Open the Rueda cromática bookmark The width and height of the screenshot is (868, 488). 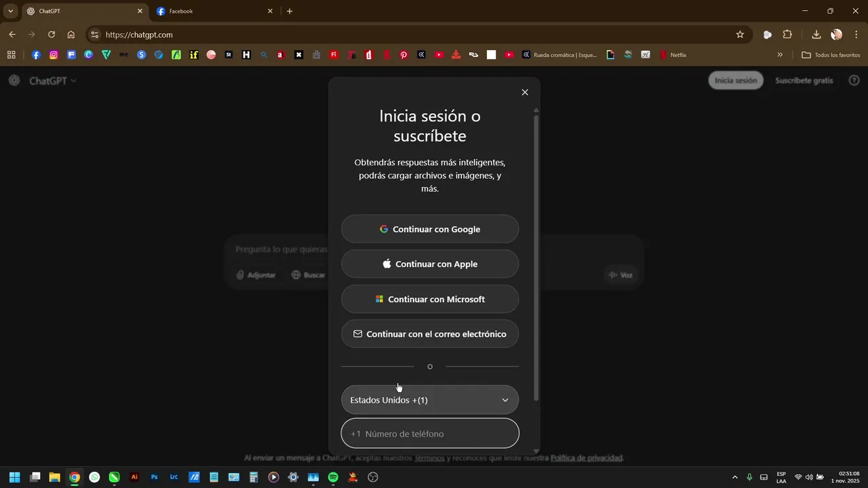[560, 55]
